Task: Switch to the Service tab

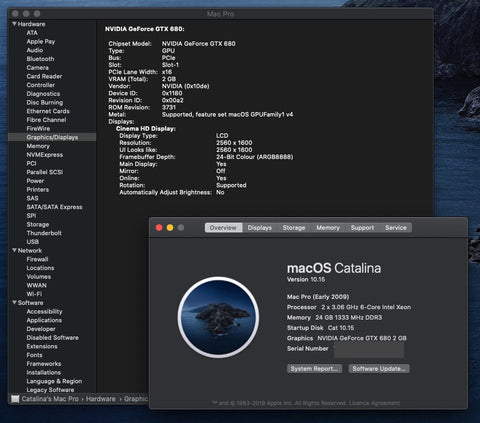Action: pyautogui.click(x=396, y=228)
